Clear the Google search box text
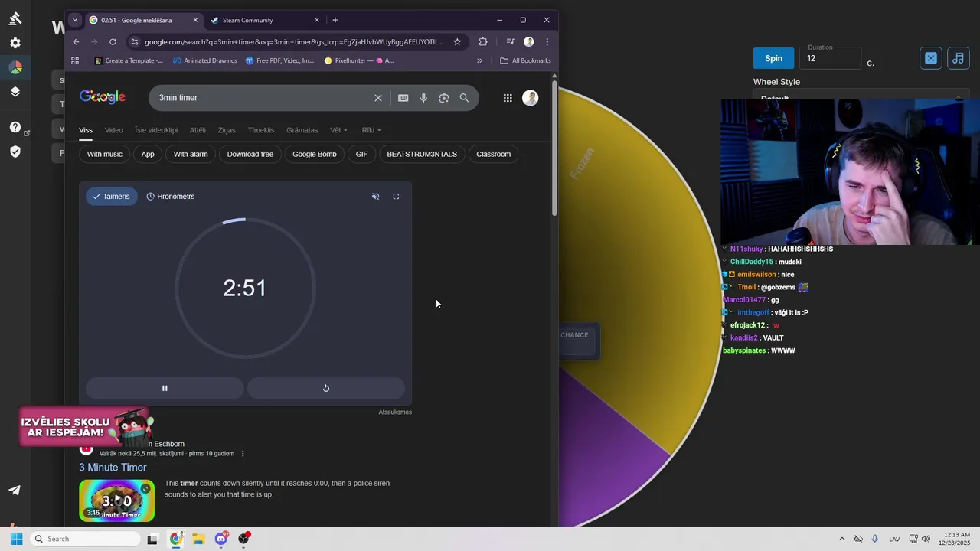 click(x=377, y=98)
